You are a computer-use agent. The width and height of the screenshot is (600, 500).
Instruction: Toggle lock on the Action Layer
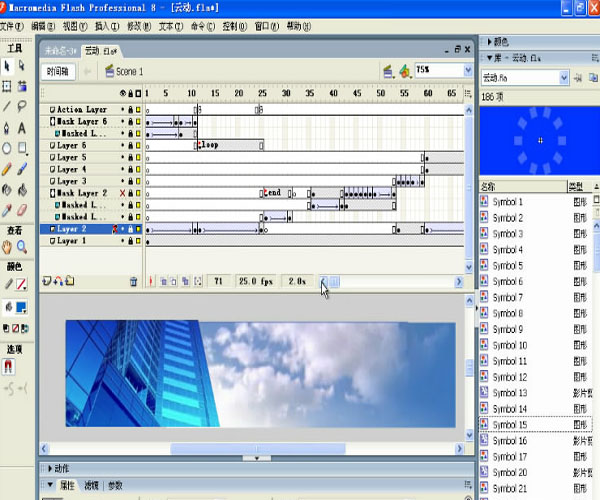coord(130,109)
